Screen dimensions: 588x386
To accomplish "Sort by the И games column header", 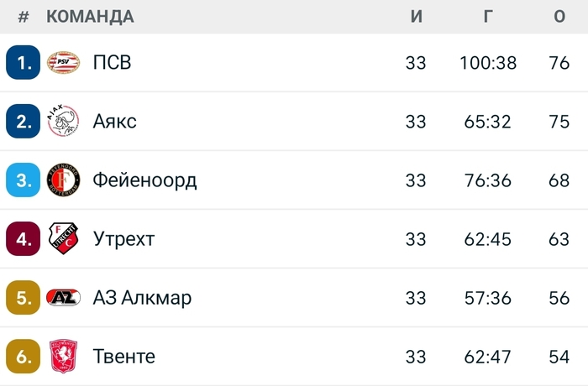I will [x=416, y=17].
